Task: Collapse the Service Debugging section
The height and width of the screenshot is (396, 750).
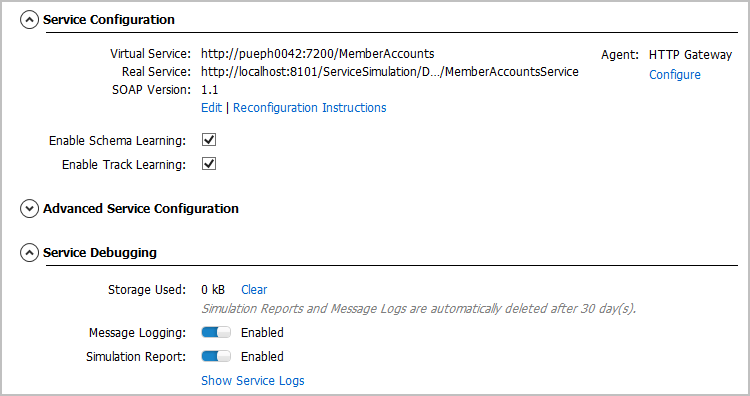Action: pos(29,253)
